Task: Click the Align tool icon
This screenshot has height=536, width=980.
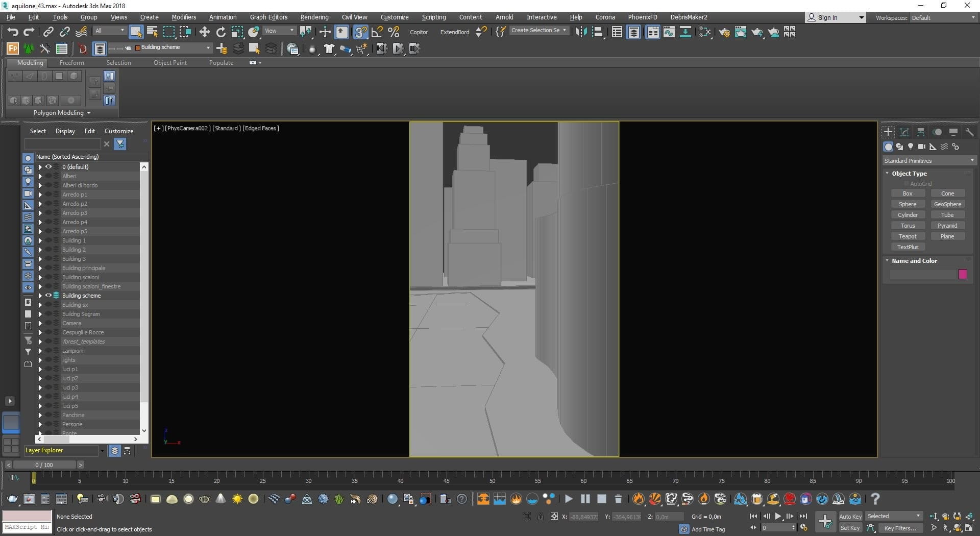Action: click(x=598, y=32)
